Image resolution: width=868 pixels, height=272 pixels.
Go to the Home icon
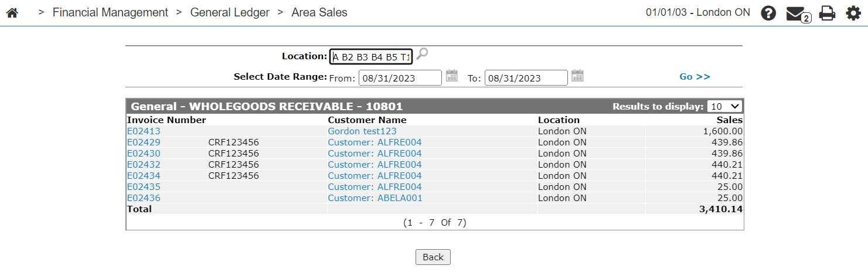(x=12, y=13)
